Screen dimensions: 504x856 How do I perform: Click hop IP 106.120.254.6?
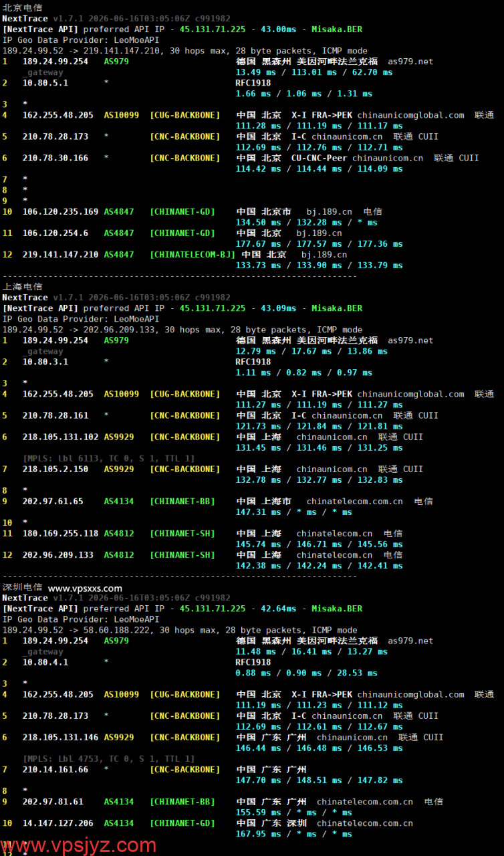coord(55,233)
